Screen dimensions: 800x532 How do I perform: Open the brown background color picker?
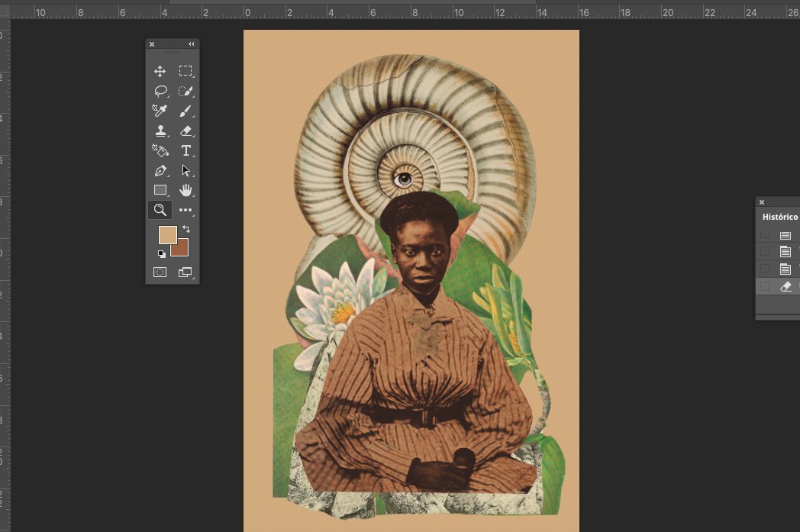pyautogui.click(x=181, y=249)
